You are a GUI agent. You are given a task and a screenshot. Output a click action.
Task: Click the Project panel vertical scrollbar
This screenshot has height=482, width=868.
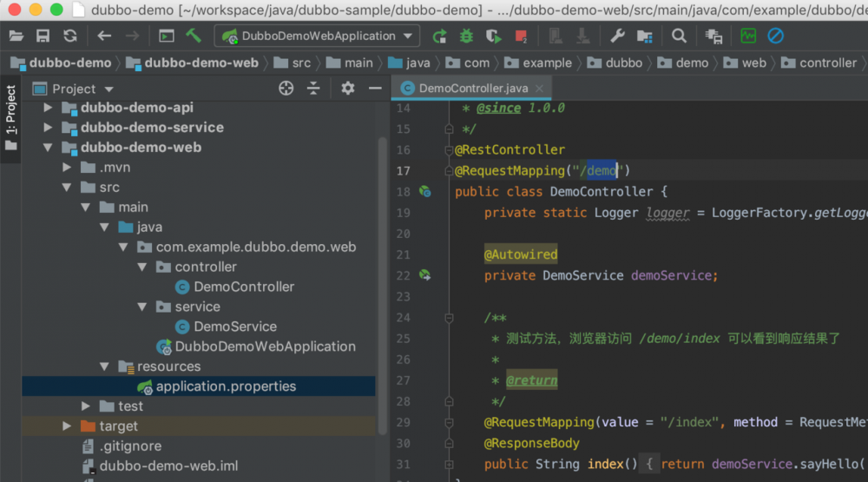pyautogui.click(x=383, y=287)
